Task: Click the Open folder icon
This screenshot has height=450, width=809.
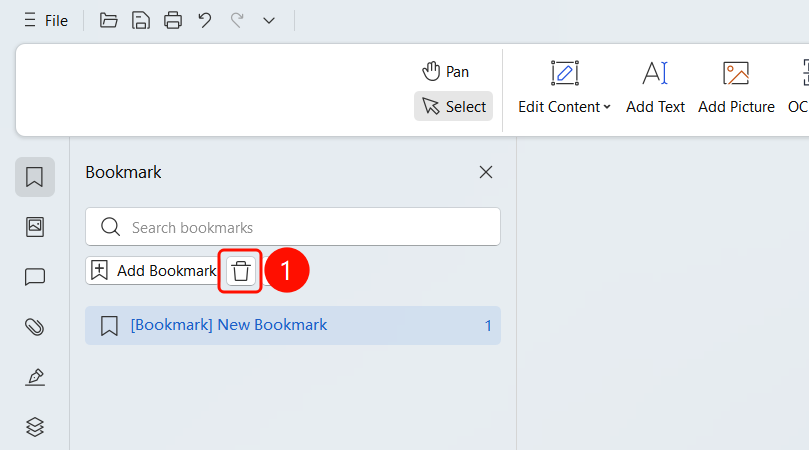Action: point(108,21)
